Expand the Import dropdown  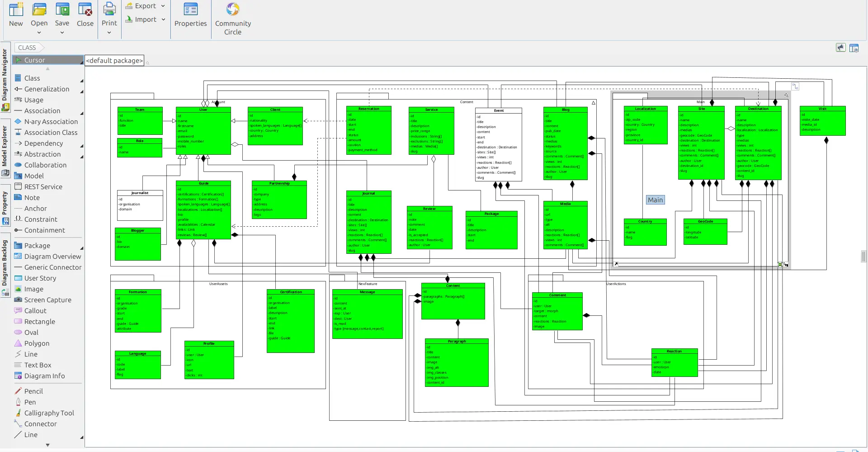click(163, 19)
